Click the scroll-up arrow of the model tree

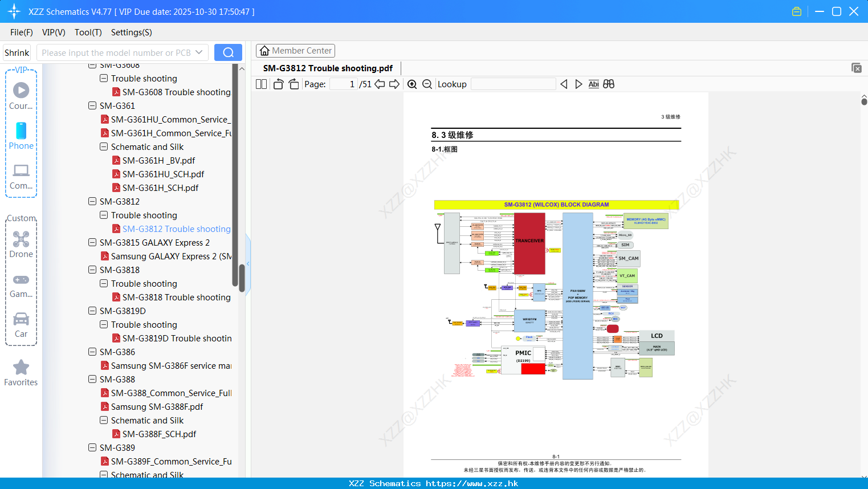pyautogui.click(x=242, y=68)
